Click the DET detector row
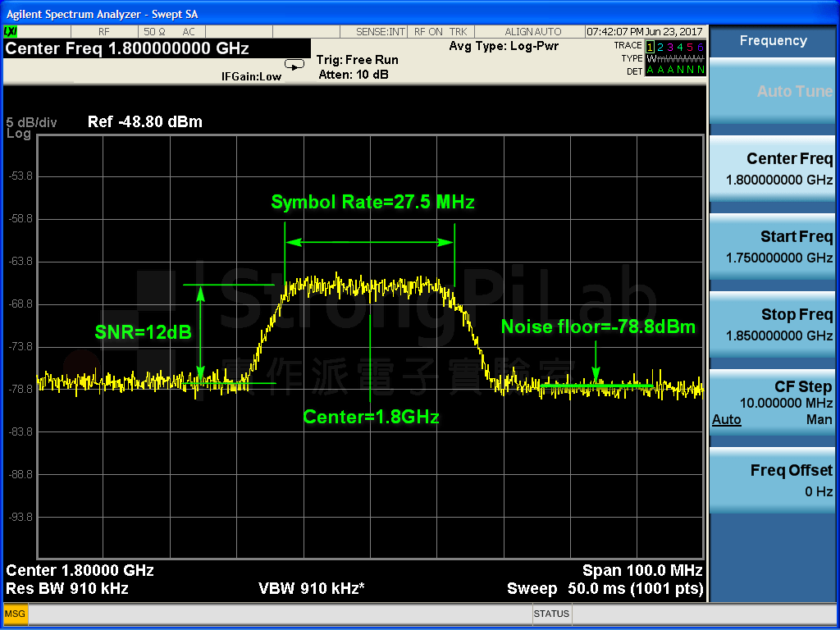The width and height of the screenshot is (840, 630). pyautogui.click(x=665, y=71)
